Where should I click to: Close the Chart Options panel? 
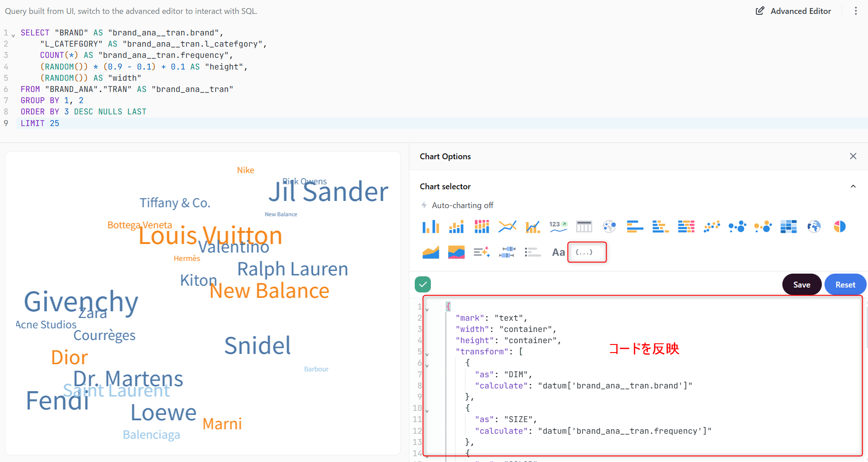(x=853, y=156)
